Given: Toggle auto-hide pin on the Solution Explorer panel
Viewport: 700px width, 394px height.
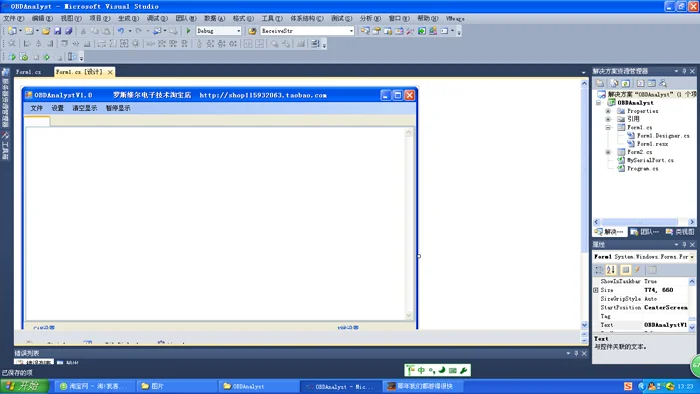Looking at the screenshot, I should 684,71.
